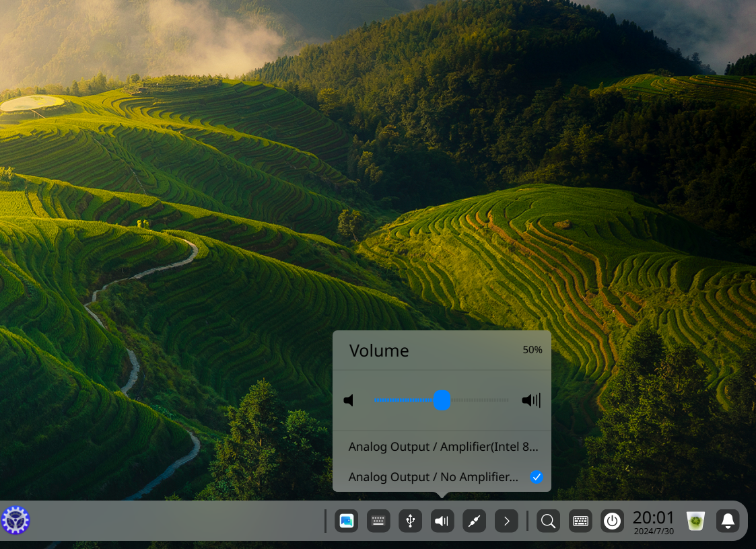Open the clipboard manager taskbar icon

(x=346, y=521)
